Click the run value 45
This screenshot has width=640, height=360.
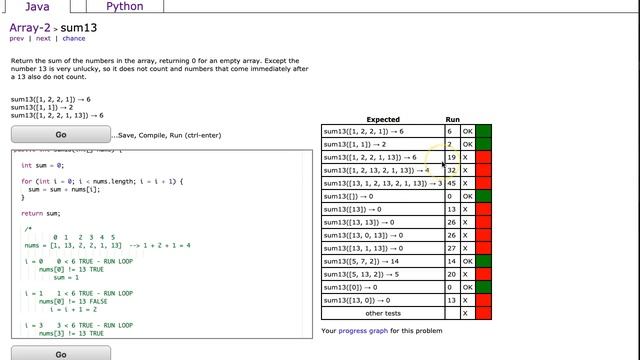[451, 183]
